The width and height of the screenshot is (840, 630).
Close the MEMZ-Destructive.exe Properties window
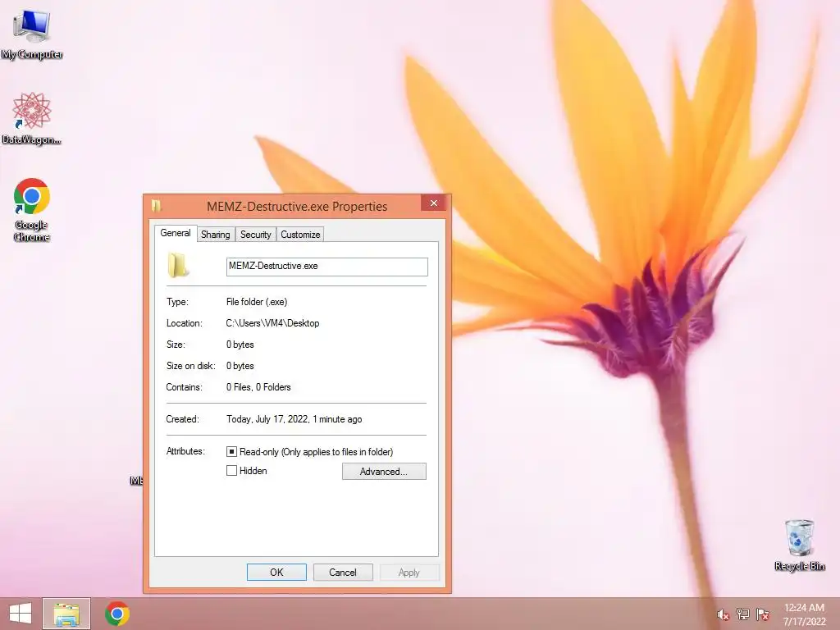434,203
